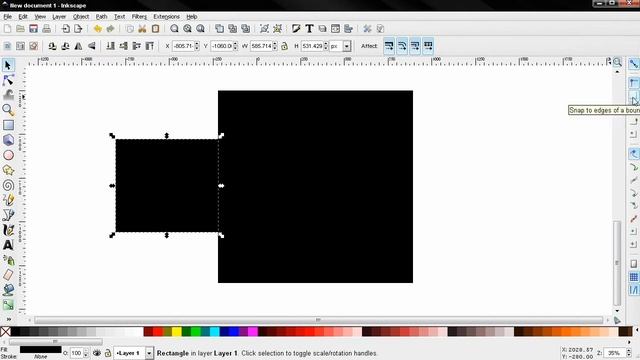Click the opacity stepper arrows
The width and height of the screenshot is (640, 360).
coord(86,353)
